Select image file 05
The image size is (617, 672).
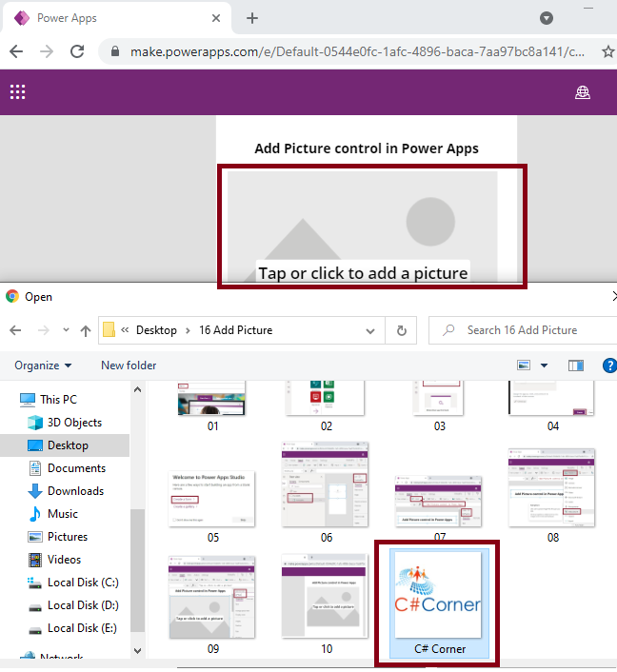pyautogui.click(x=212, y=505)
